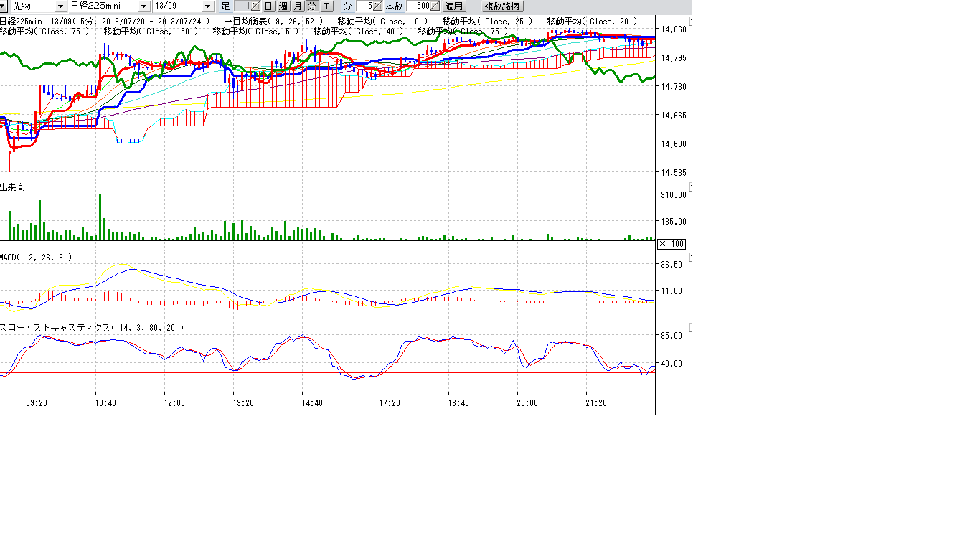This screenshot has width=980, height=551.
Task: Click the spinner beside the 足 field
Action: coord(255,6)
